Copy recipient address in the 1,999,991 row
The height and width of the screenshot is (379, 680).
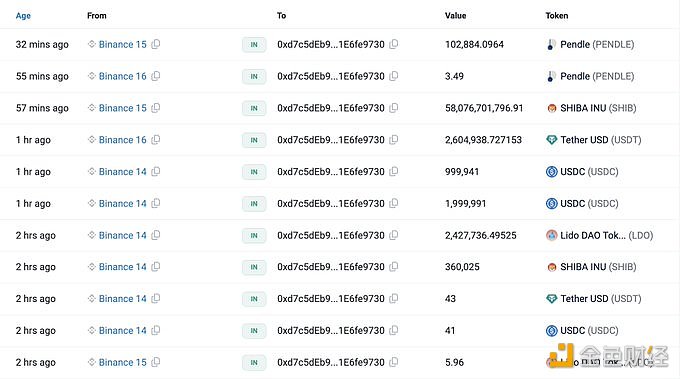click(x=394, y=203)
